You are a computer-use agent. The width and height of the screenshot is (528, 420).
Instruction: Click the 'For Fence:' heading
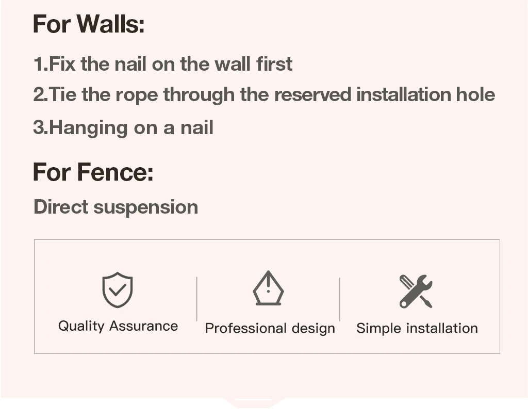tap(93, 172)
